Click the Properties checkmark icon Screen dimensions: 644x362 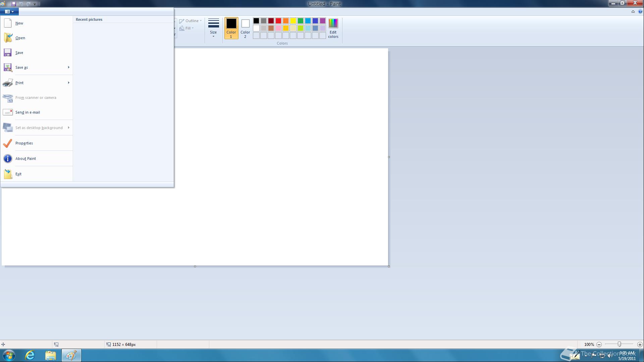click(x=8, y=143)
